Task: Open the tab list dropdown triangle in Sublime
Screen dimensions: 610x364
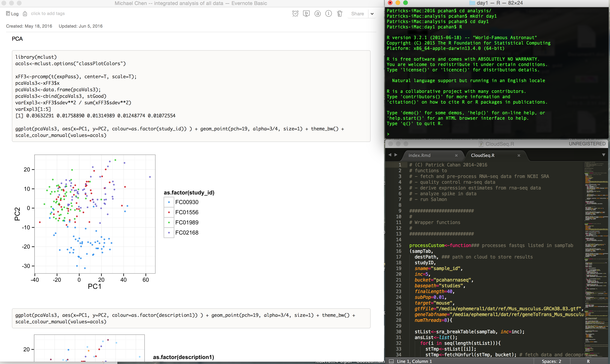Action: (603, 155)
